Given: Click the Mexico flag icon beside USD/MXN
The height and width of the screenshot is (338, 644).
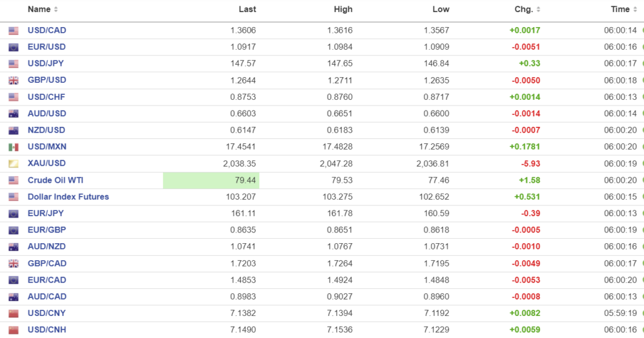Looking at the screenshot, I should (13, 147).
